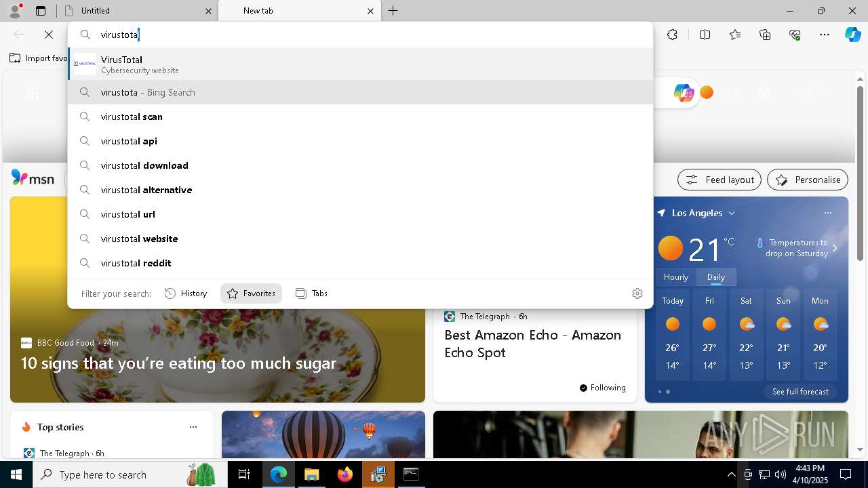Open the Feed layout button
The width and height of the screenshot is (868, 488).
click(x=719, y=180)
